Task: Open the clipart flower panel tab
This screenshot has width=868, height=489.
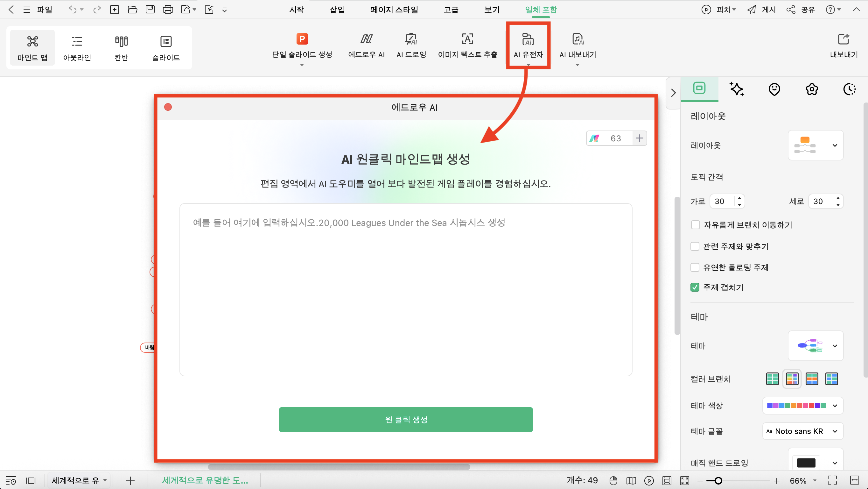Action: (812, 89)
